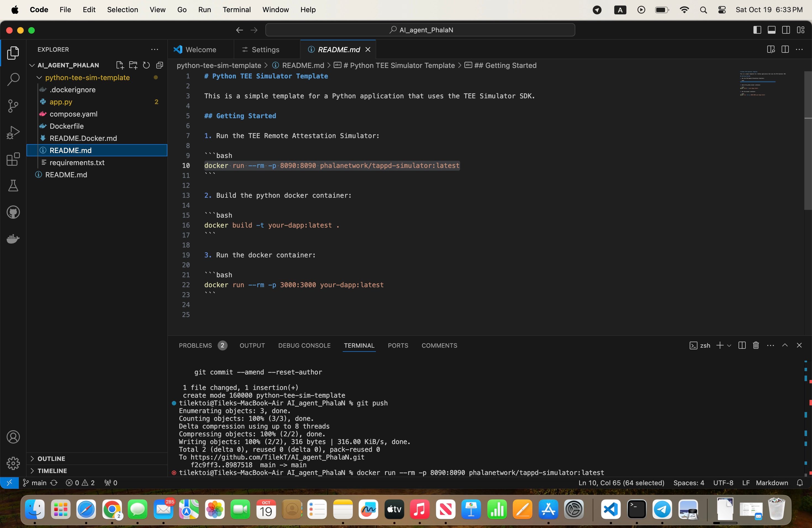Click errors and warnings count in status bar
This screenshot has width=812, height=528.
tap(80, 483)
